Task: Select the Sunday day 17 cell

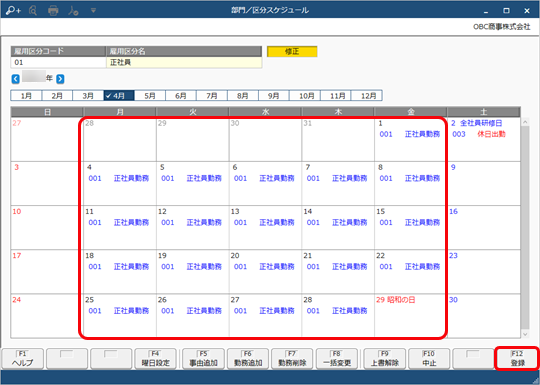Action: click(47, 272)
